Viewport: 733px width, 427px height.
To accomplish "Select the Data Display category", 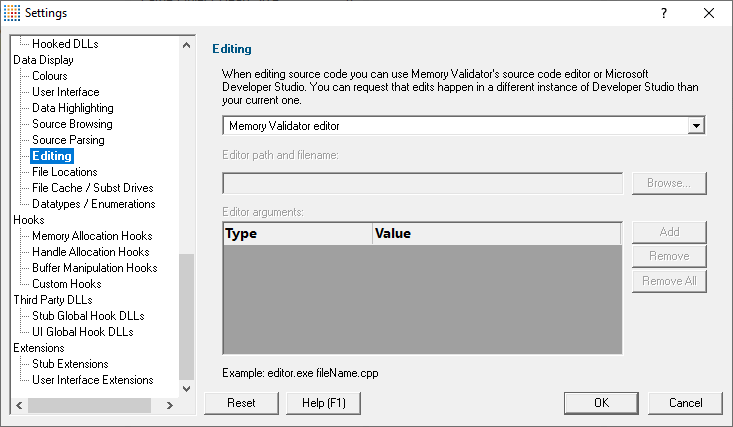I will [43, 60].
